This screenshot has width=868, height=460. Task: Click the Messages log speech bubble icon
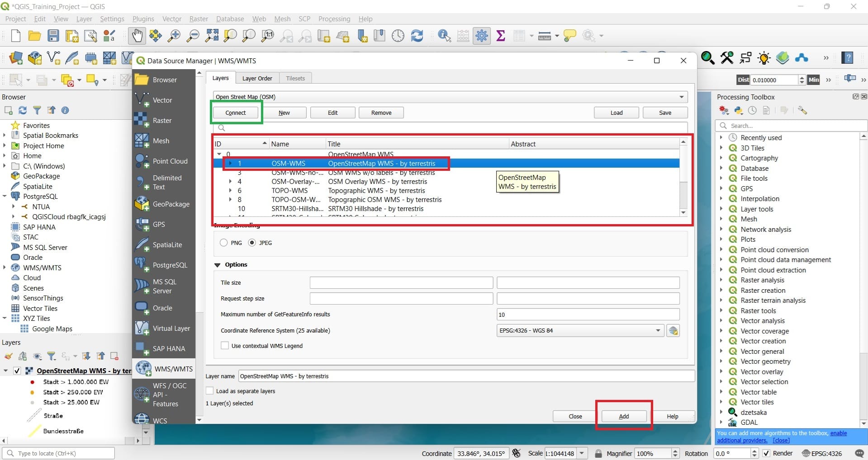coord(859,453)
